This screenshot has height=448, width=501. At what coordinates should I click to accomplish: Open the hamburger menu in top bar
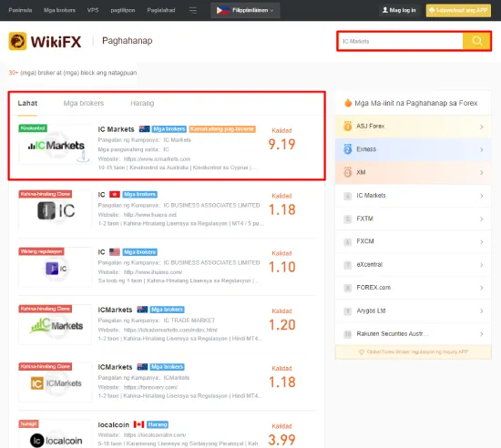click(193, 10)
